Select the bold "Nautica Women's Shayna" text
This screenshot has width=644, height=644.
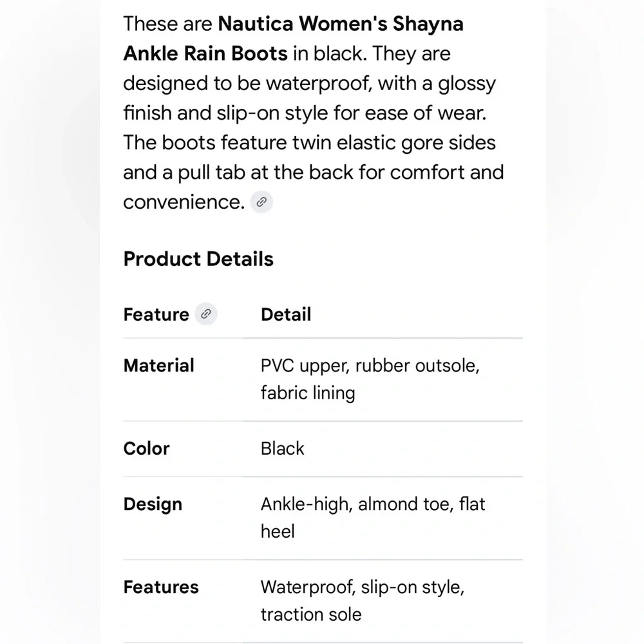coord(341,24)
